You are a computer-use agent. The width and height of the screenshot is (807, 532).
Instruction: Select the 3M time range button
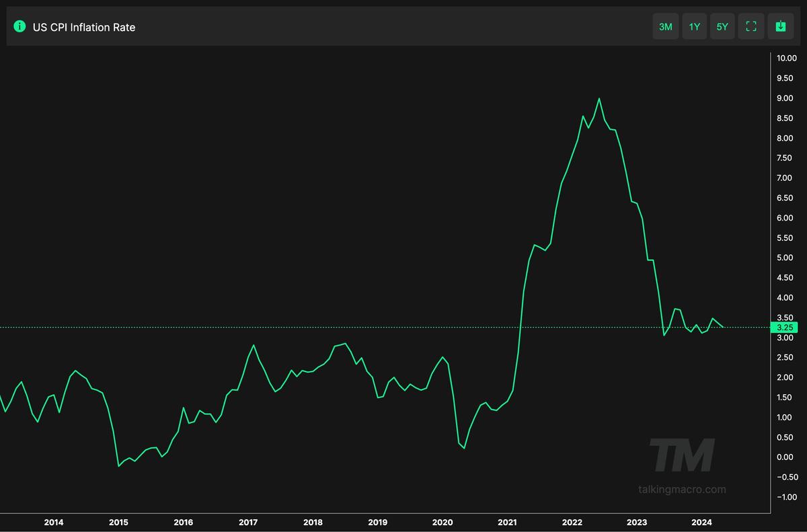(x=666, y=26)
